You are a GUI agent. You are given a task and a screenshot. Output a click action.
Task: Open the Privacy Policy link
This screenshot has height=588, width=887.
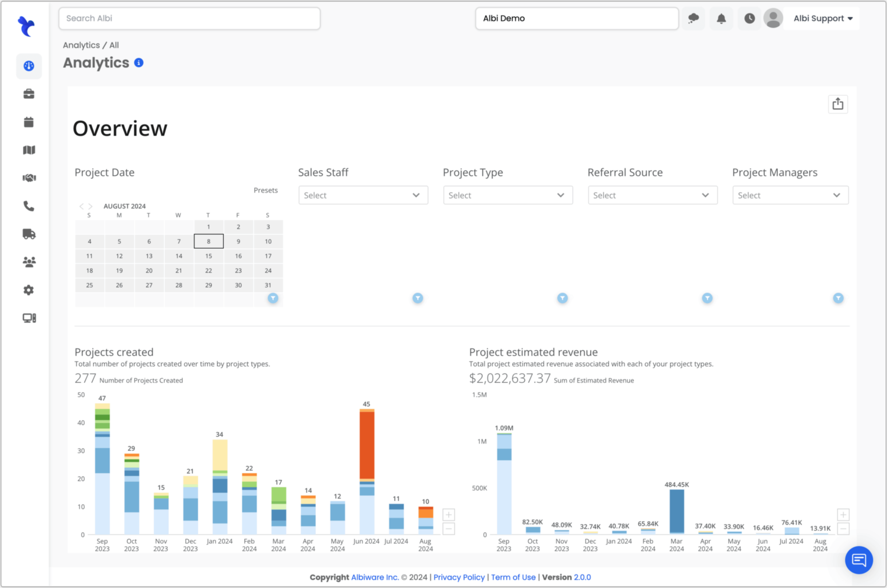459,577
